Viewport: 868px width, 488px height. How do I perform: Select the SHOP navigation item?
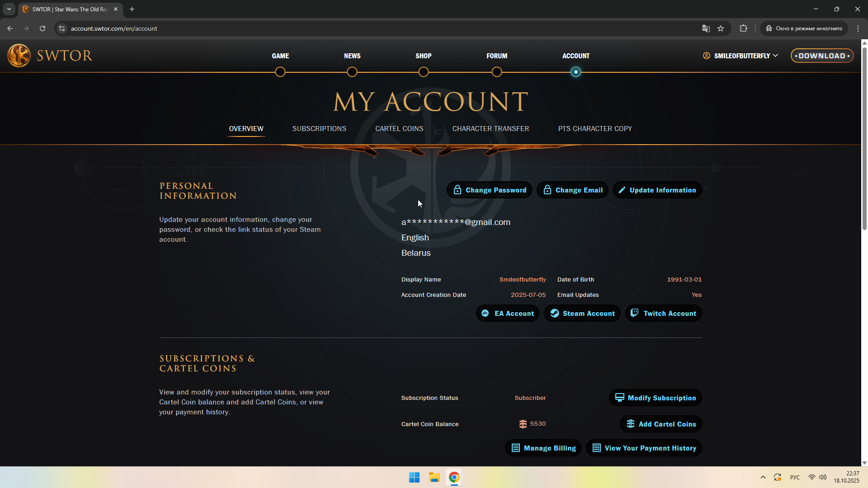click(x=423, y=56)
